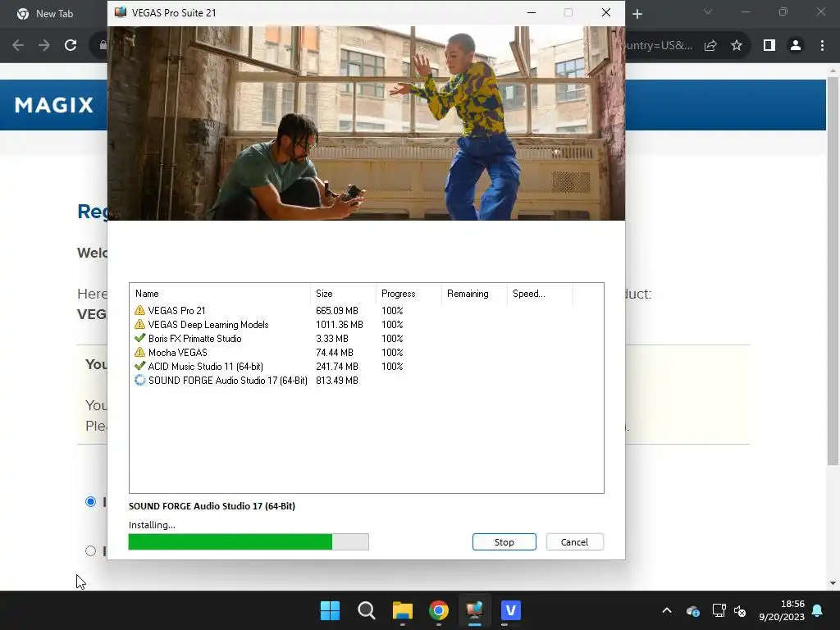Click green checkmark beside ACID Music Studio 11

[139, 367]
